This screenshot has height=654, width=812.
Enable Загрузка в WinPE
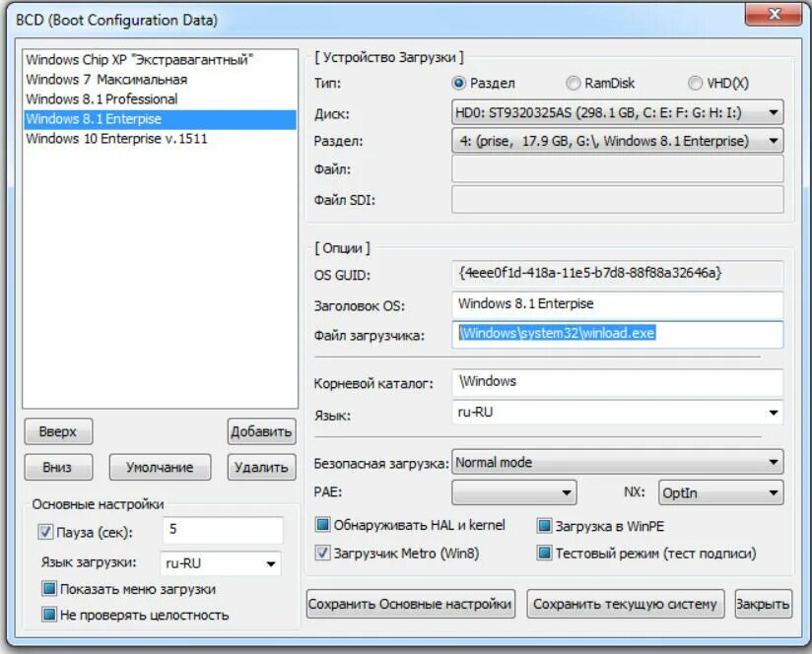point(545,525)
